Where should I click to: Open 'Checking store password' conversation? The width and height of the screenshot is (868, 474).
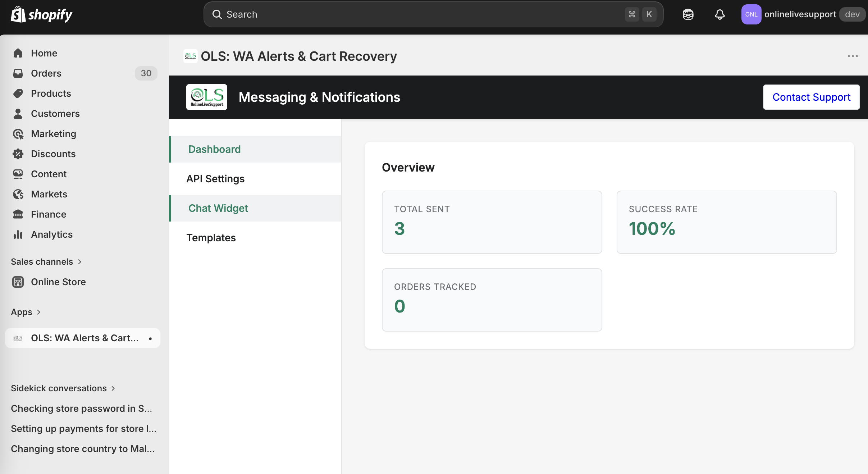click(x=82, y=409)
